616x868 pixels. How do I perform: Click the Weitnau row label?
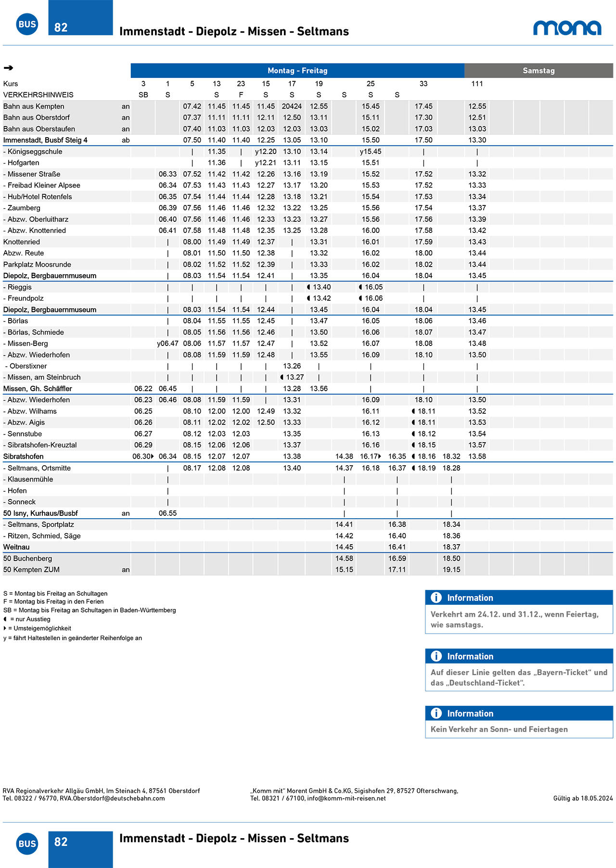click(16, 547)
